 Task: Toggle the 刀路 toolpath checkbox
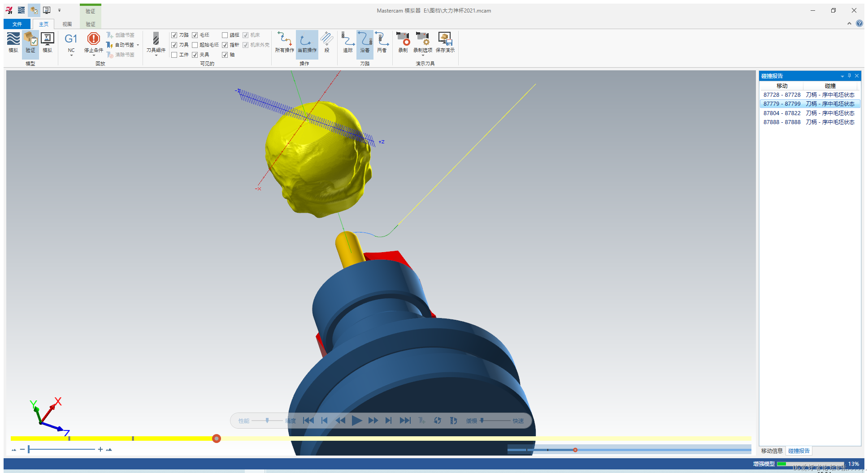(174, 35)
